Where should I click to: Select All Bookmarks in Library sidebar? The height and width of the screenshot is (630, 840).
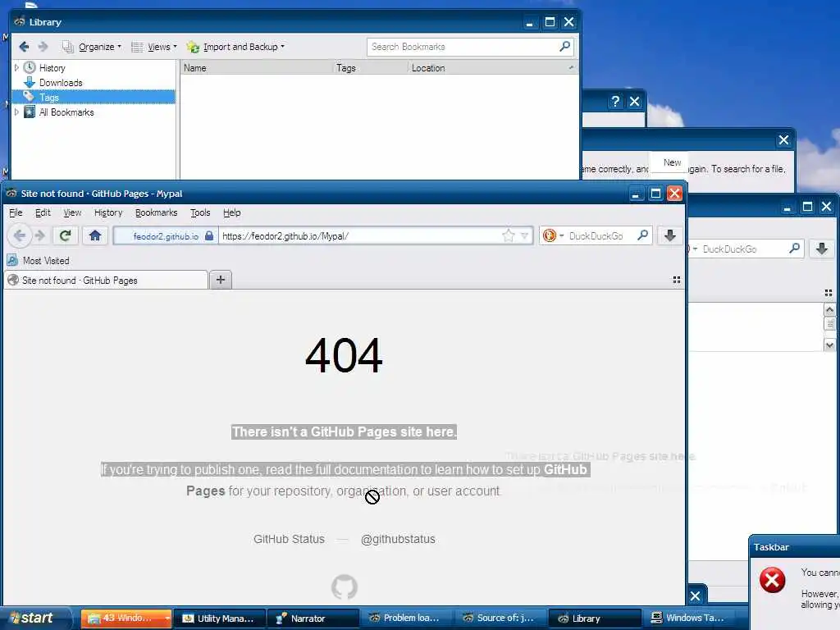(x=66, y=112)
